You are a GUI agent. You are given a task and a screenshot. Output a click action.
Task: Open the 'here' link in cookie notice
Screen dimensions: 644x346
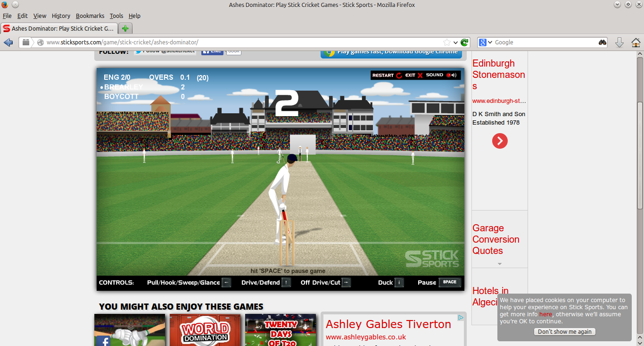click(x=545, y=314)
